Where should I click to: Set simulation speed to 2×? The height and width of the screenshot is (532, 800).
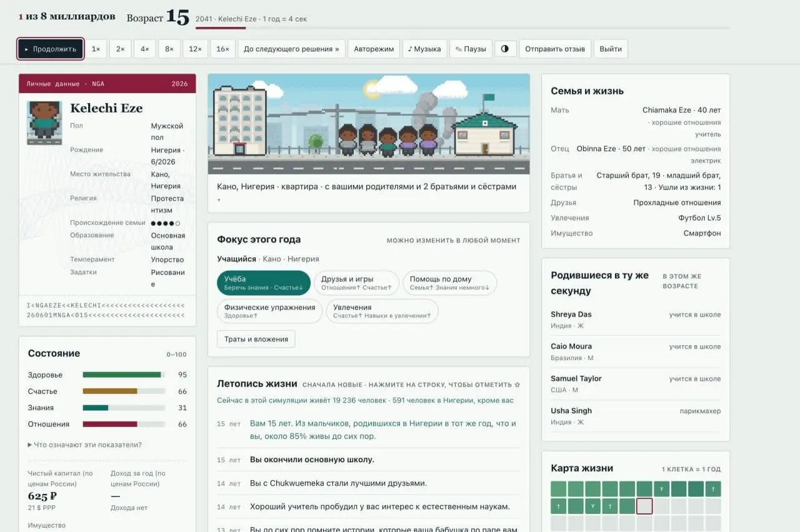point(120,49)
